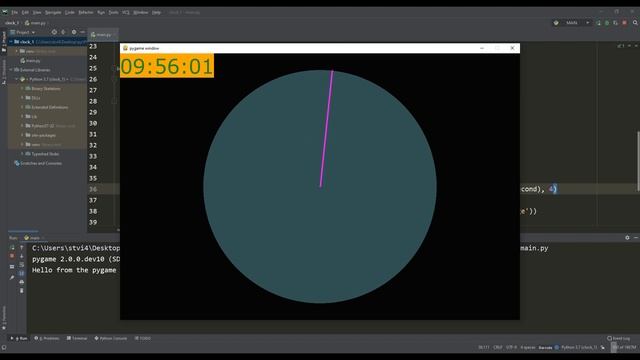Open the Navigate menu
Screen dimensions: 640x360
point(53,12)
